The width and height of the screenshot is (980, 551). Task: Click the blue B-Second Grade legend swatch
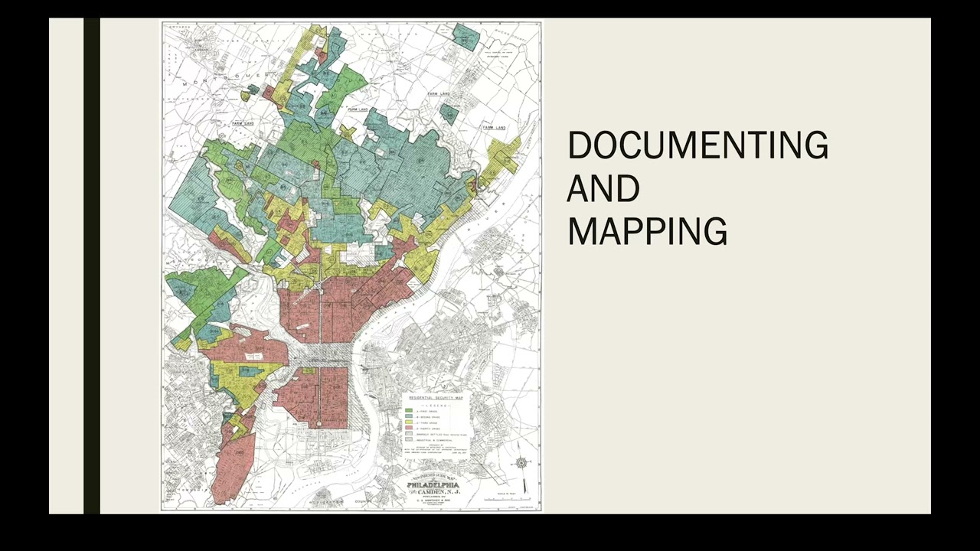click(409, 416)
